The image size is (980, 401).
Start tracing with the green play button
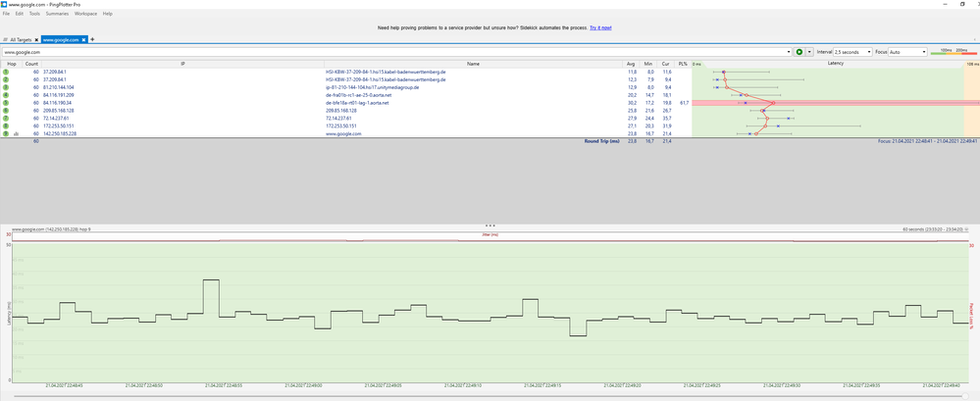tap(799, 53)
